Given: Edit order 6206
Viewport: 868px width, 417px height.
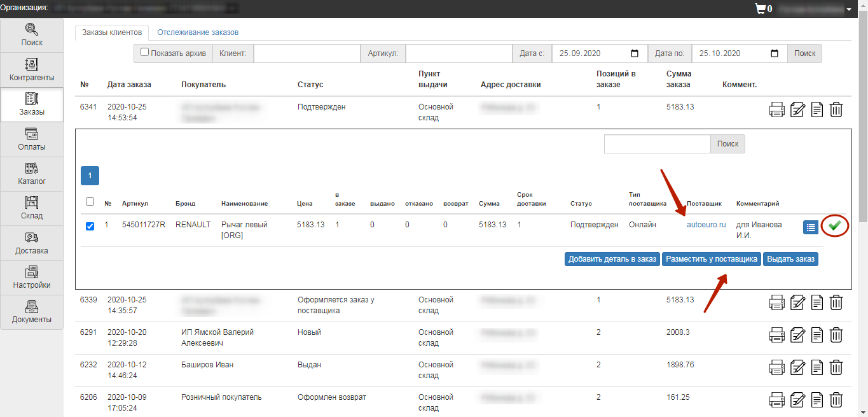Looking at the screenshot, I should click(x=797, y=400).
